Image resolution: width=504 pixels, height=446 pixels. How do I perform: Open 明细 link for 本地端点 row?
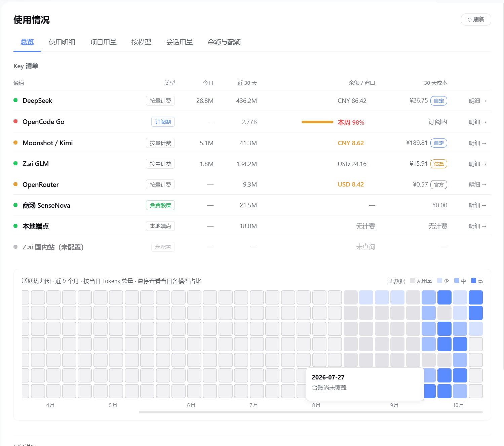(477, 226)
